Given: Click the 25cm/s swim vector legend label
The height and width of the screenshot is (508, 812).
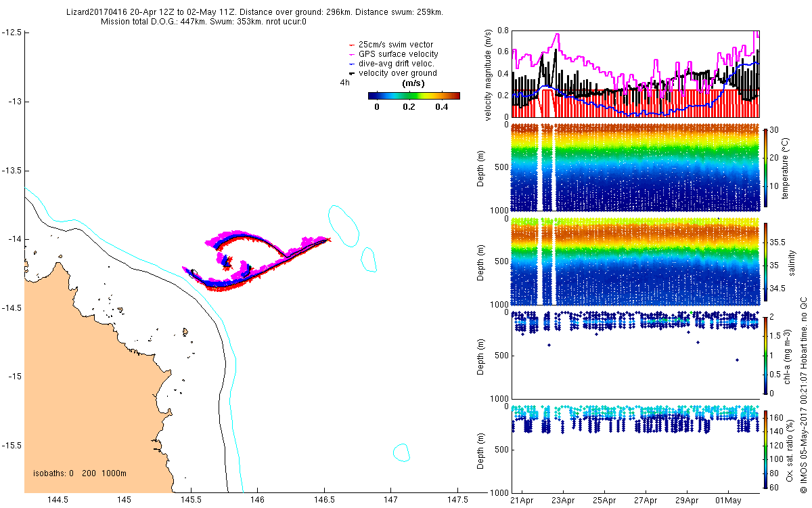Looking at the screenshot, I should (396, 45).
